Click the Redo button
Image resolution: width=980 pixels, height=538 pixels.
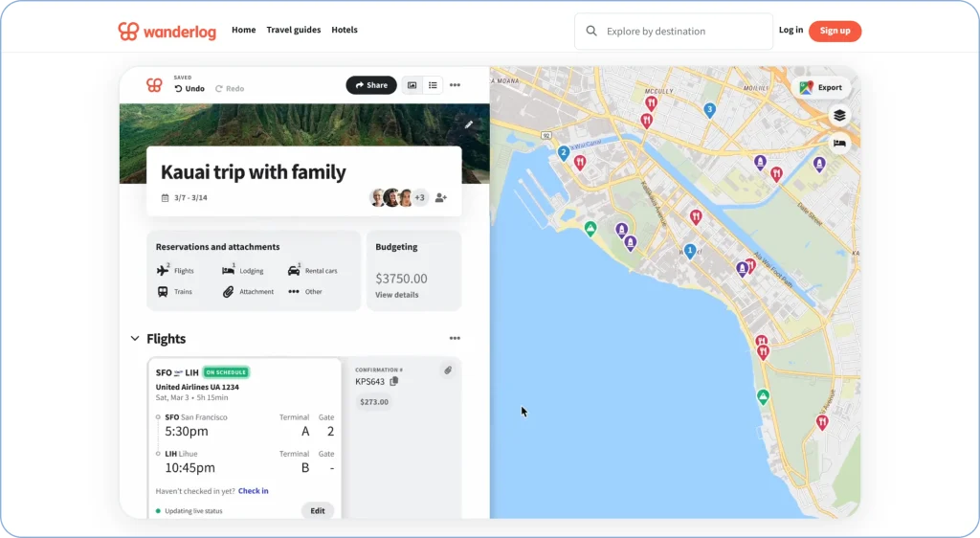[x=230, y=89]
